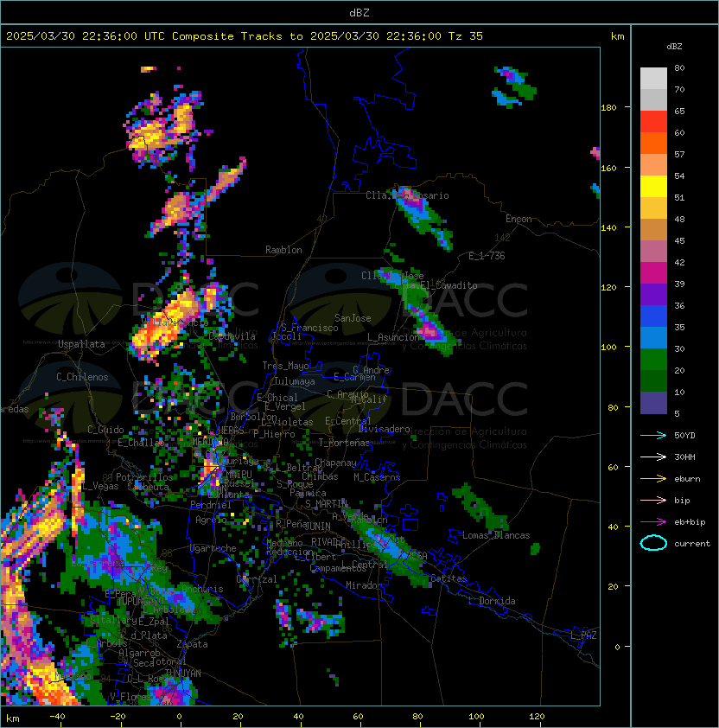Screen dimensions: 719x728
Task: Click the 'Anchoris' map label
Action: 202,589
